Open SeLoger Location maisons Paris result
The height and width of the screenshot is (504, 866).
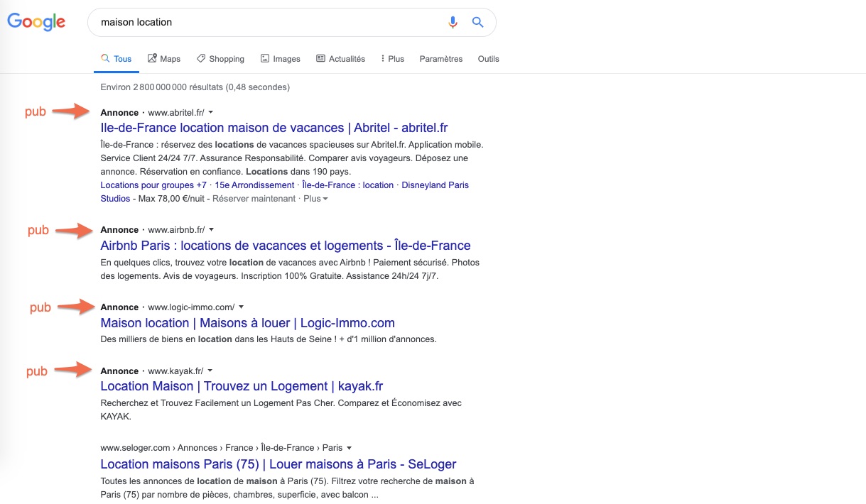278,464
